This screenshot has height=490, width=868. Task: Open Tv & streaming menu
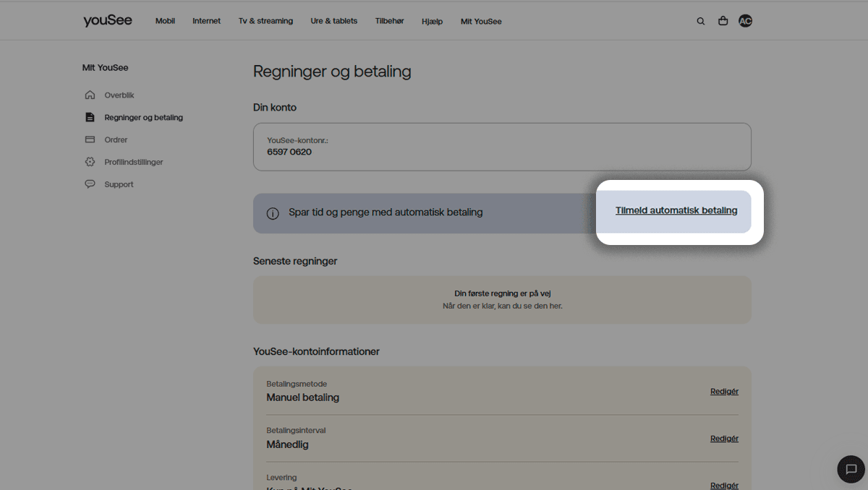[x=265, y=22]
